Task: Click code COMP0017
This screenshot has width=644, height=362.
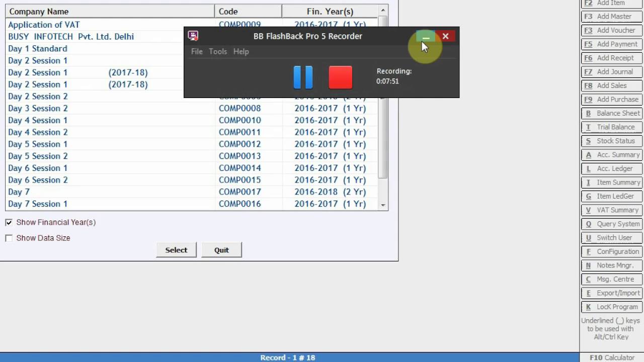Action: tap(239, 192)
